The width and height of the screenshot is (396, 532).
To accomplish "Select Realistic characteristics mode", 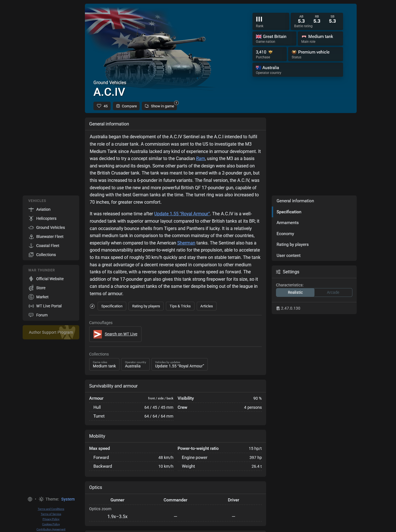I will [295, 293].
